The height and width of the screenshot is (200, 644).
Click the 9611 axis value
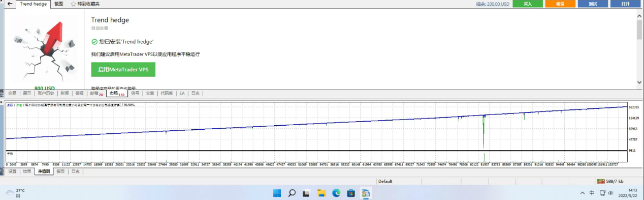[632, 150]
